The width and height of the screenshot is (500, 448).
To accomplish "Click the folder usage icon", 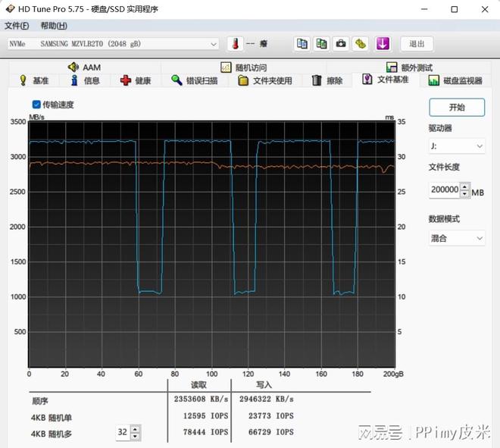I will click(x=243, y=80).
